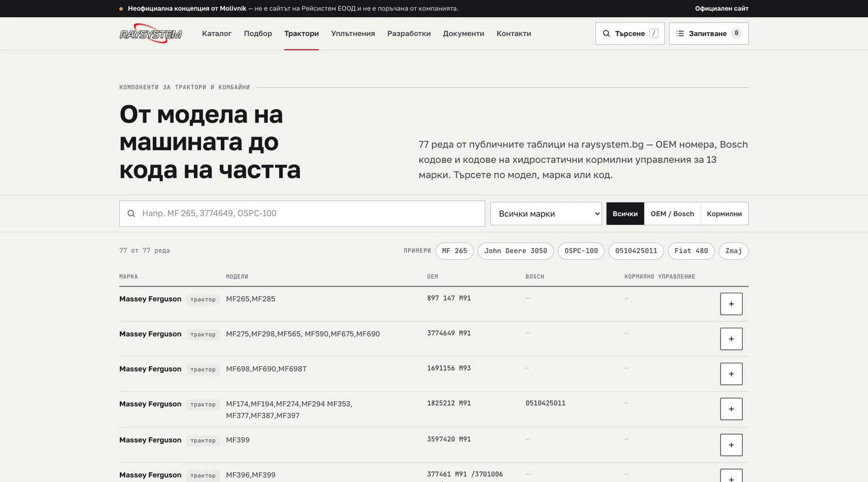Click the Zmaj example chip
Screen dimensions: 868x482
tap(734, 251)
